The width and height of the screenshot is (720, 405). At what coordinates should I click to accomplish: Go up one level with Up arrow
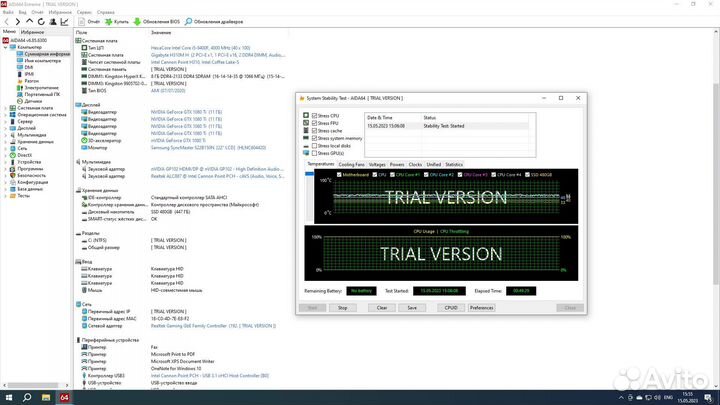point(29,22)
